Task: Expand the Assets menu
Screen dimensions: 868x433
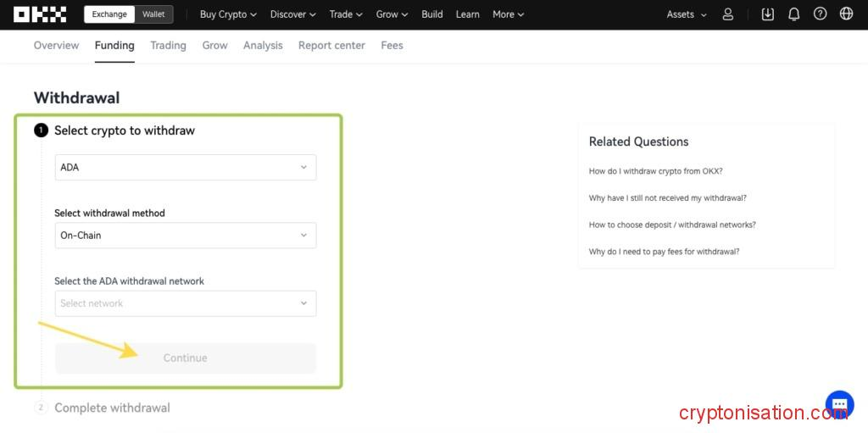Action: (686, 14)
